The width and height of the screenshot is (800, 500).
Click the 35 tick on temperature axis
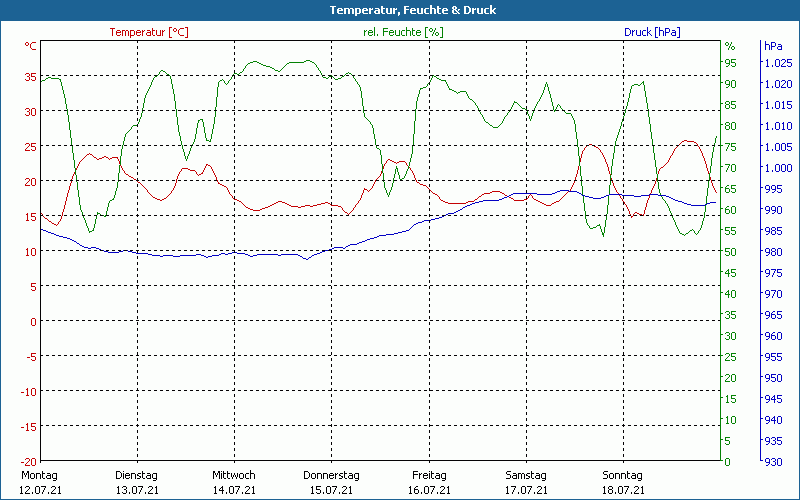tap(31, 77)
